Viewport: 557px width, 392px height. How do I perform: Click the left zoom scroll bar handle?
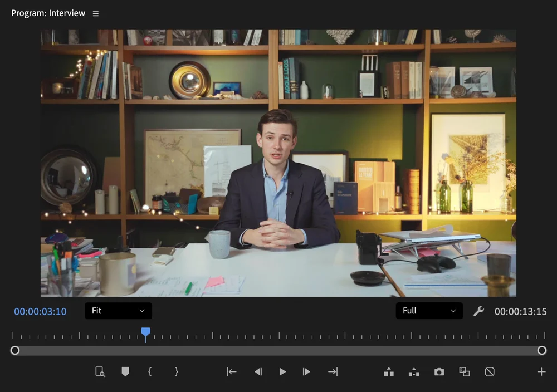click(x=15, y=350)
